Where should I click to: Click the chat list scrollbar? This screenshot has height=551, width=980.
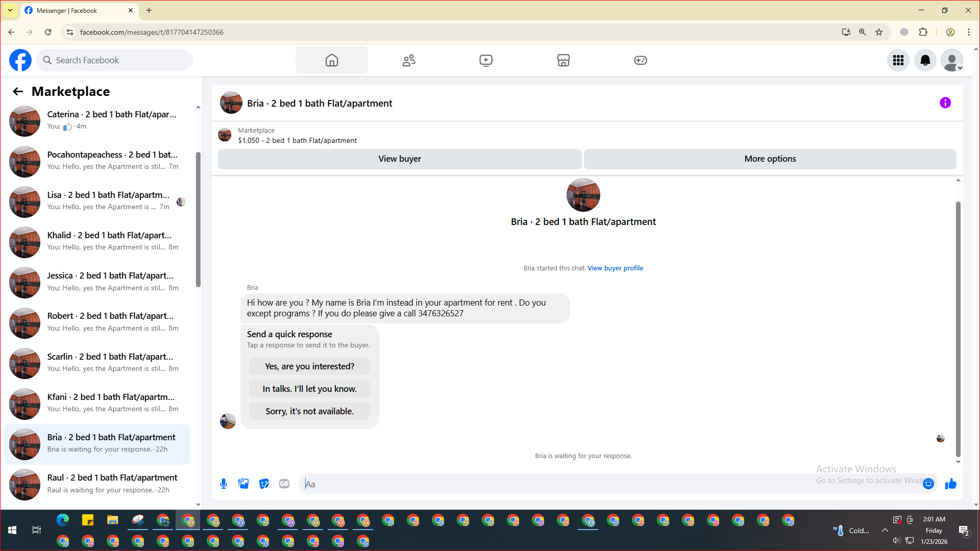point(198,219)
